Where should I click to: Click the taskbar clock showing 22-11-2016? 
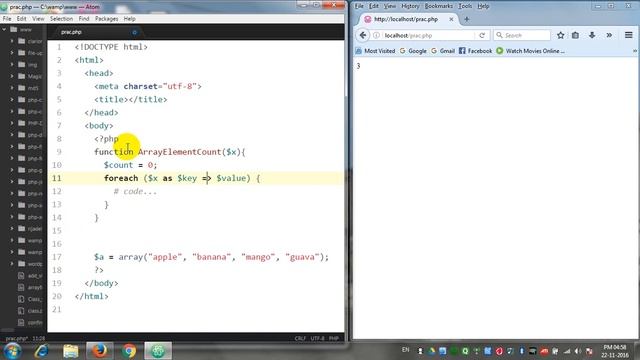tap(615, 351)
